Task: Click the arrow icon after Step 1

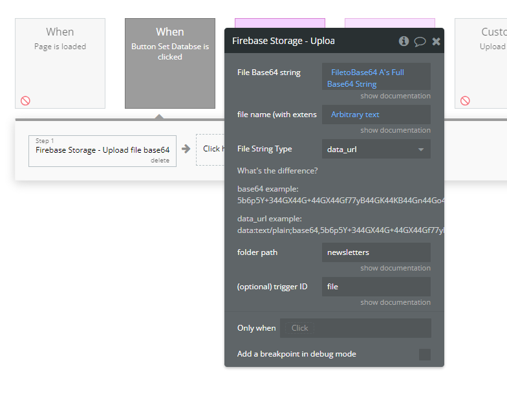Action: 186,149
